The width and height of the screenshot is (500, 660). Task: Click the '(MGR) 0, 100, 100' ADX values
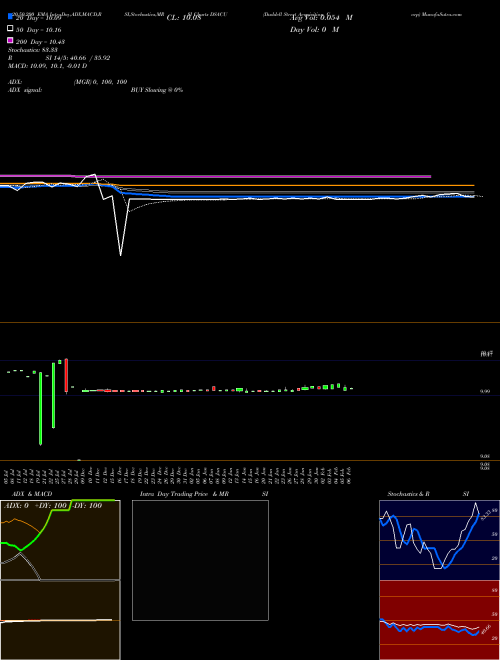tap(100, 82)
